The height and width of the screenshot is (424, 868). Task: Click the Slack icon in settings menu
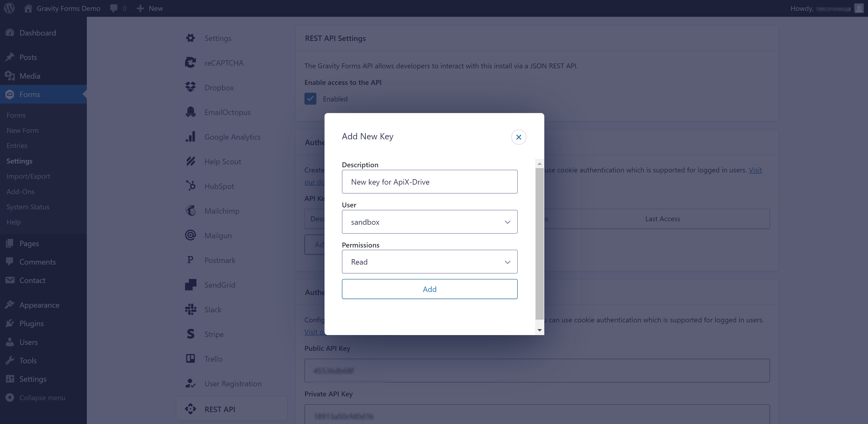coord(192,310)
